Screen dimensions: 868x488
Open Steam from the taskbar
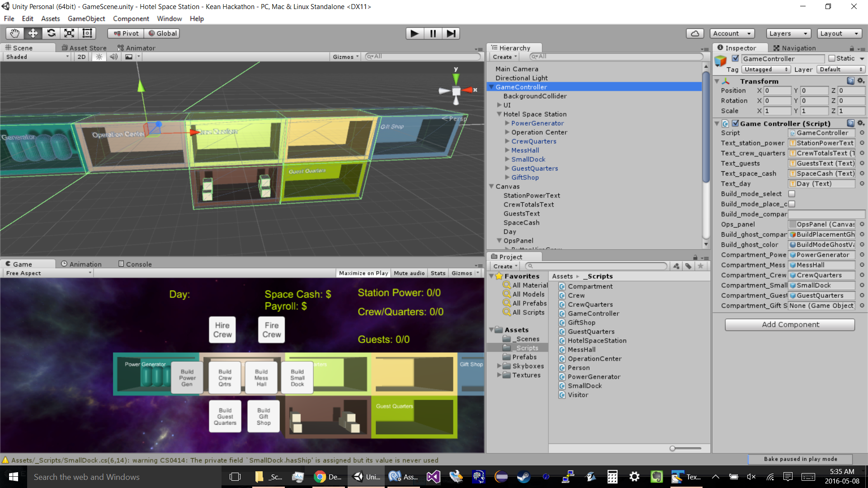point(524,477)
